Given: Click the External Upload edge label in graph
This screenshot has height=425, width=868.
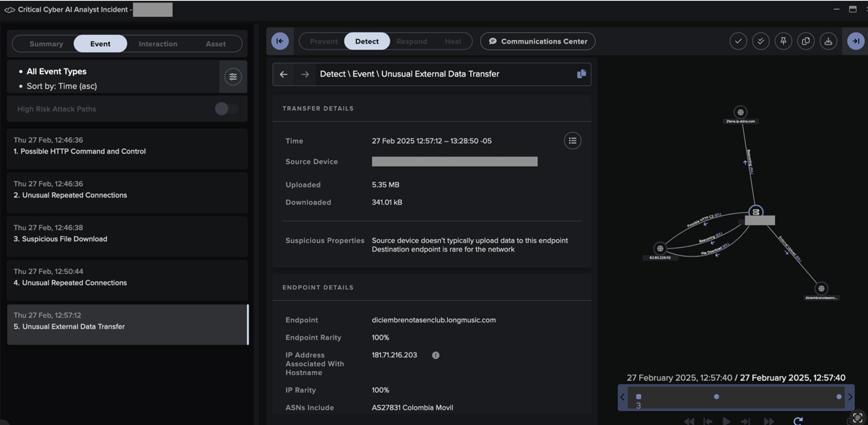Looking at the screenshot, I should point(790,249).
